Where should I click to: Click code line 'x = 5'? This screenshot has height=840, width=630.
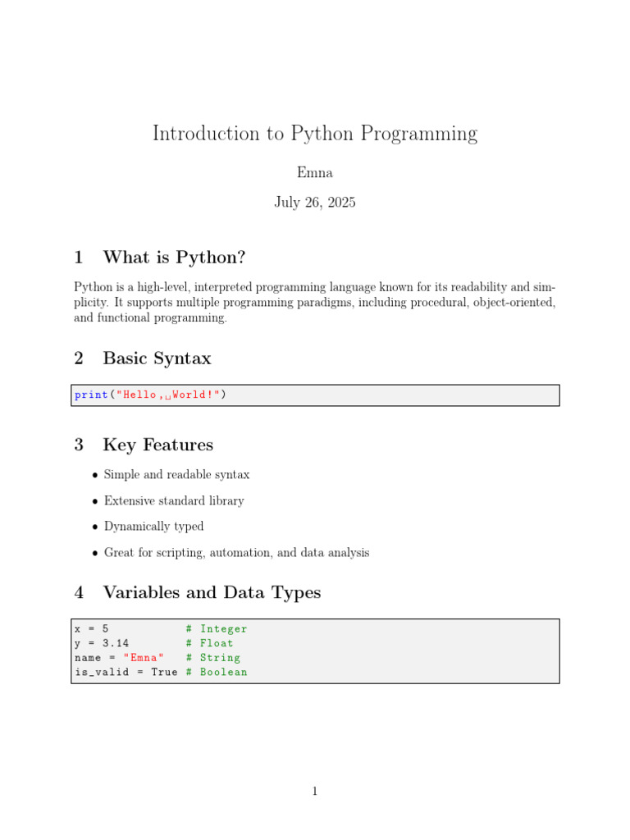[x=92, y=629]
